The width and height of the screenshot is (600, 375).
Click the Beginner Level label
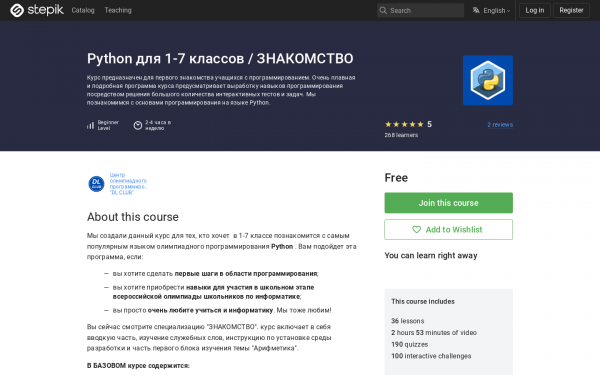pyautogui.click(x=108, y=125)
